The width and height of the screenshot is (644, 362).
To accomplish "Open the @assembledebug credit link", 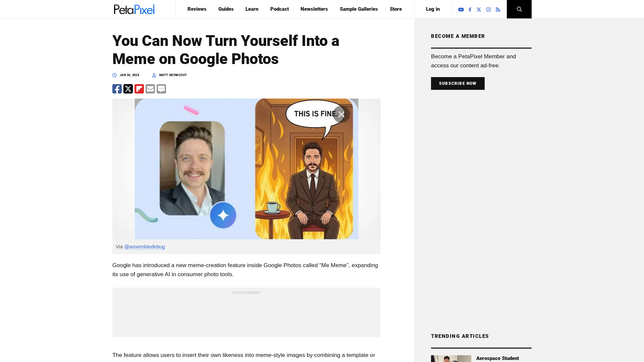I will pos(145,247).
